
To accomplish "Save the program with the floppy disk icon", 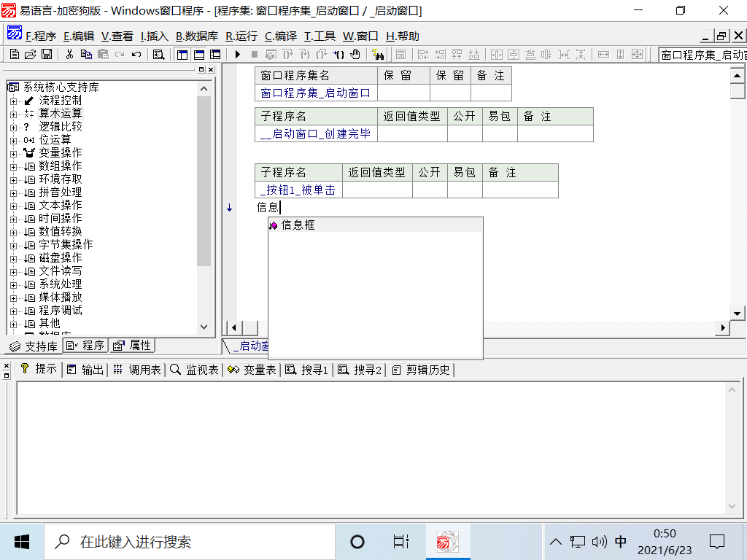I will (x=47, y=54).
